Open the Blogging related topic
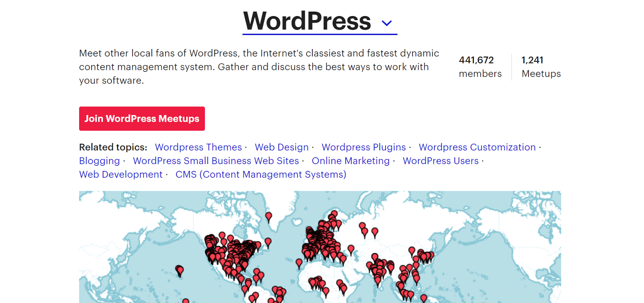644x303 pixels. [99, 161]
